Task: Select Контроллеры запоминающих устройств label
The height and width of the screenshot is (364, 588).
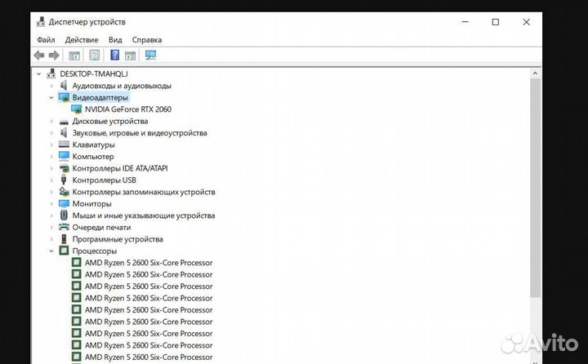Action: [x=144, y=192]
